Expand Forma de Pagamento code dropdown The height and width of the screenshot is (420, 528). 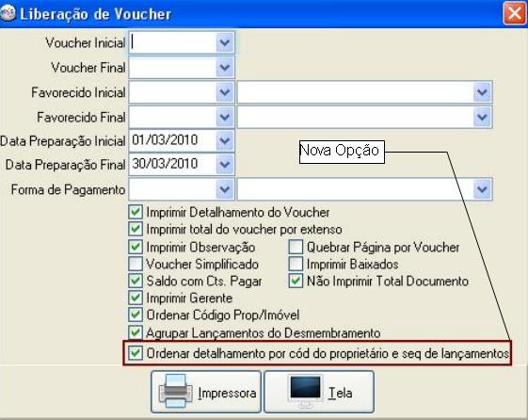coord(225,189)
